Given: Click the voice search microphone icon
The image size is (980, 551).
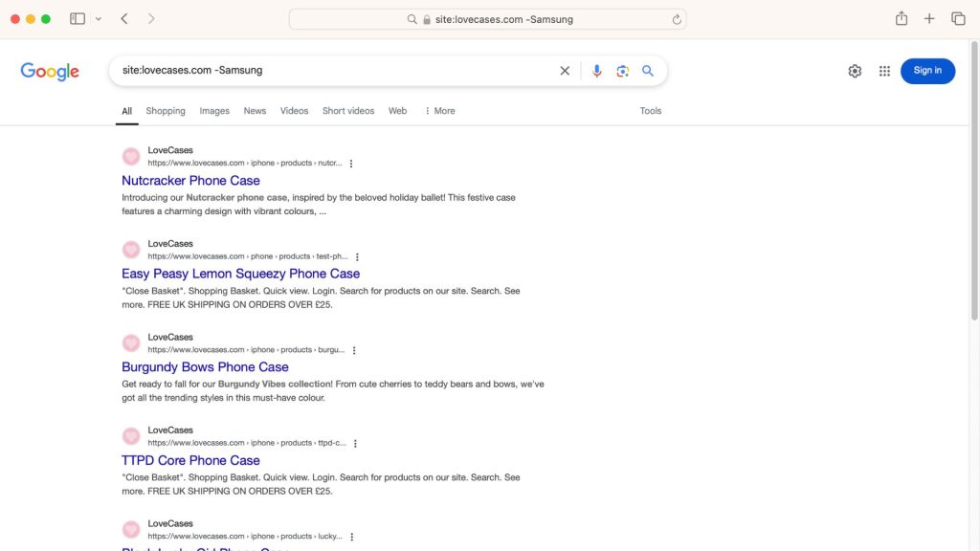Looking at the screenshot, I should point(596,71).
